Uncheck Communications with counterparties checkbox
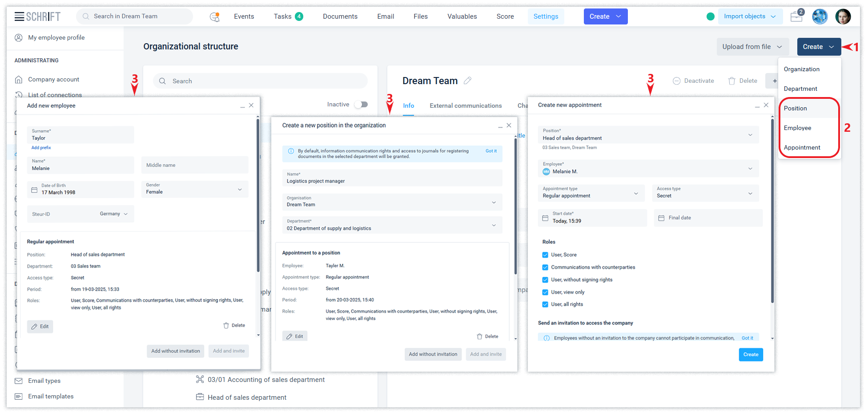 point(545,268)
